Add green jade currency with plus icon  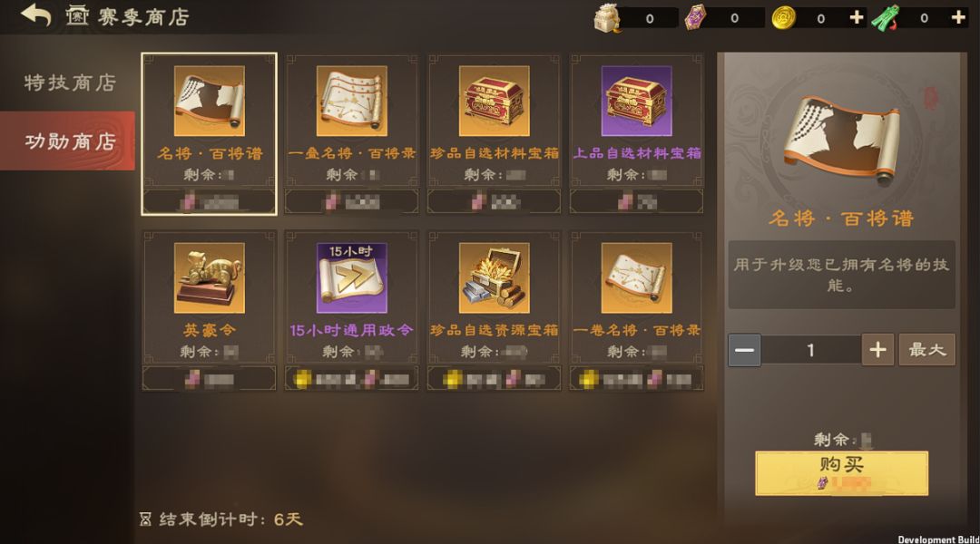tap(958, 17)
